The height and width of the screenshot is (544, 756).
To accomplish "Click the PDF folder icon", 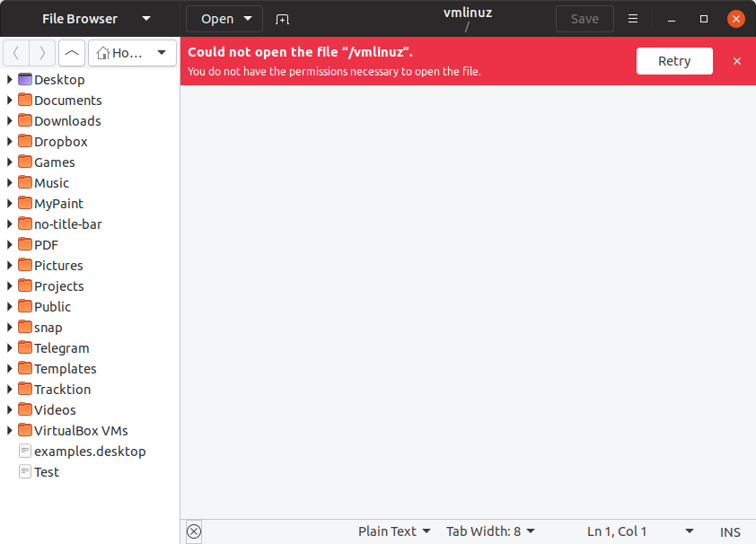I will click(x=25, y=244).
